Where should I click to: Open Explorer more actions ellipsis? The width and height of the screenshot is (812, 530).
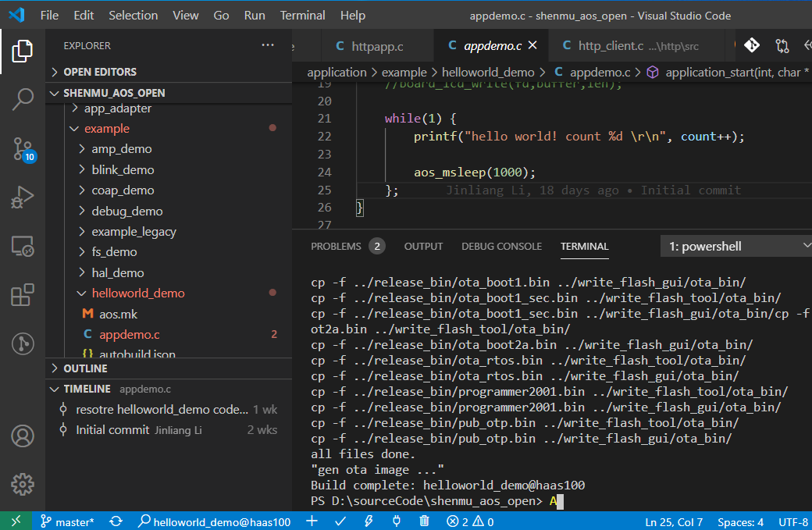coord(268,45)
